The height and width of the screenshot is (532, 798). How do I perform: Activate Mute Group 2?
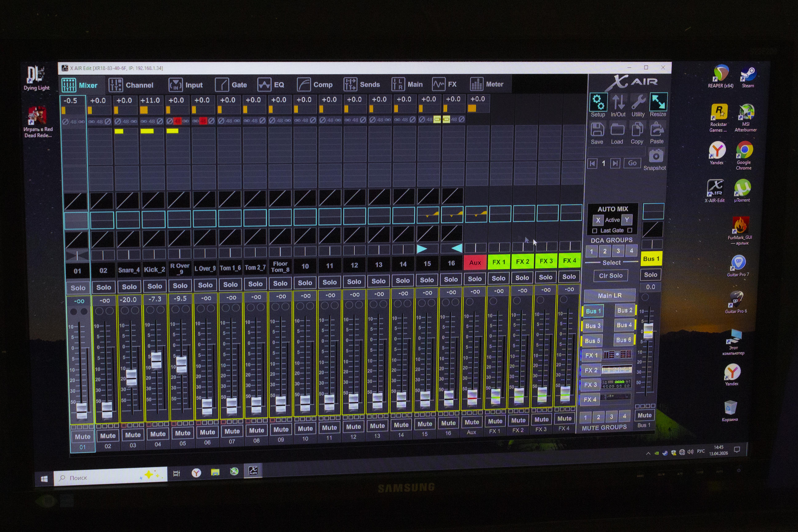(598, 417)
